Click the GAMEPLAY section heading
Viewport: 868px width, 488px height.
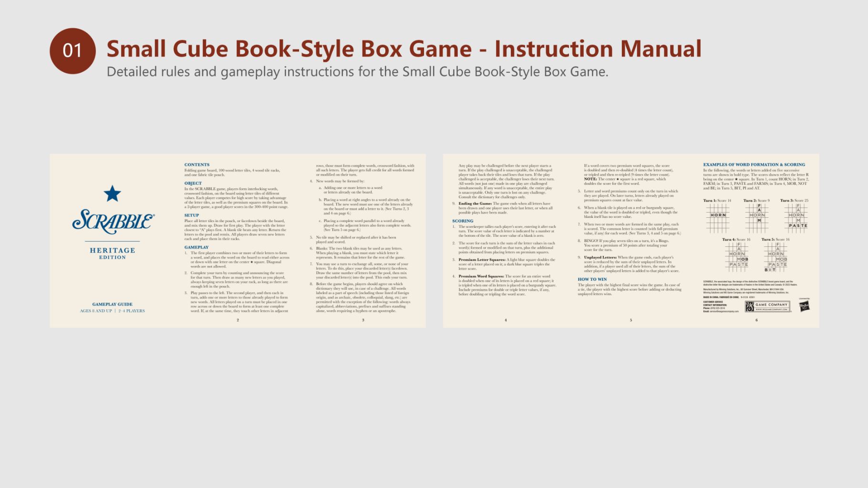[x=196, y=247]
